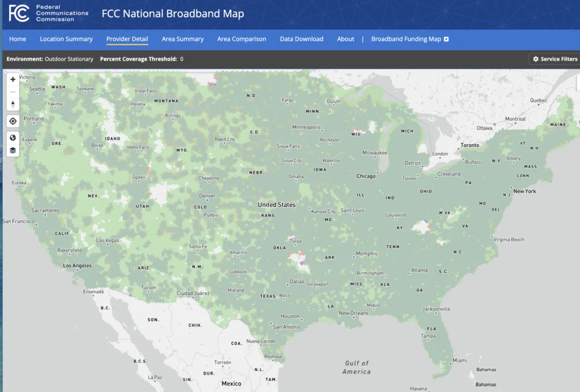Click the Memphis map label
580x392 pixels.
(x=366, y=253)
